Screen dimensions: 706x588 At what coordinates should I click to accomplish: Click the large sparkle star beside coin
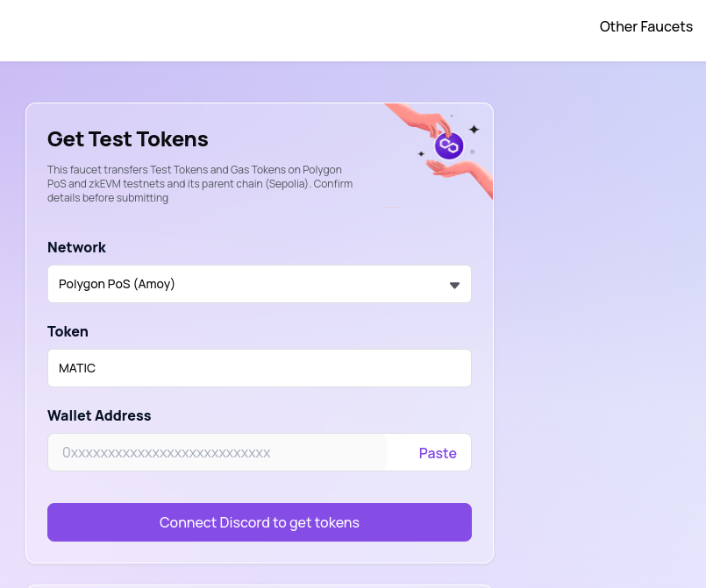(x=474, y=130)
